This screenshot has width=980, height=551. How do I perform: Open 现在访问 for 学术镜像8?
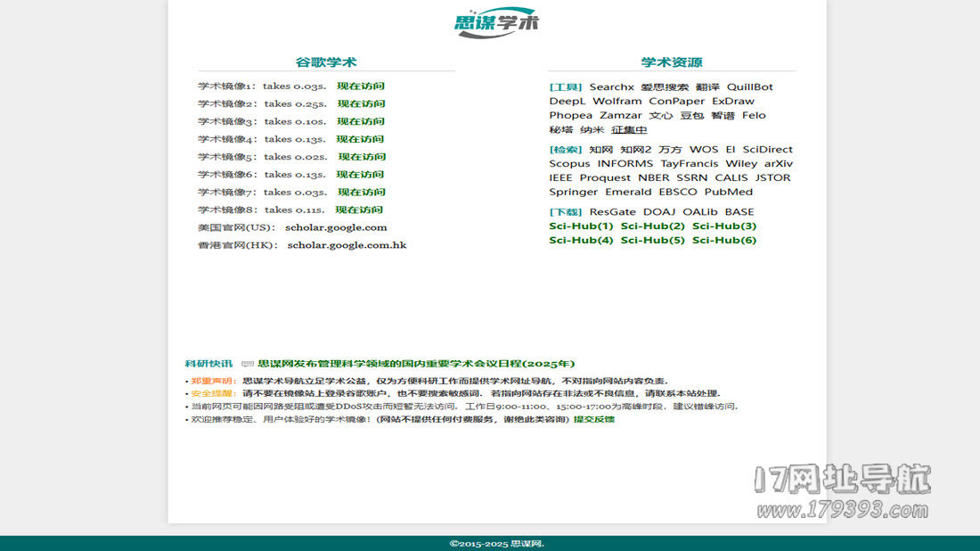tap(359, 210)
